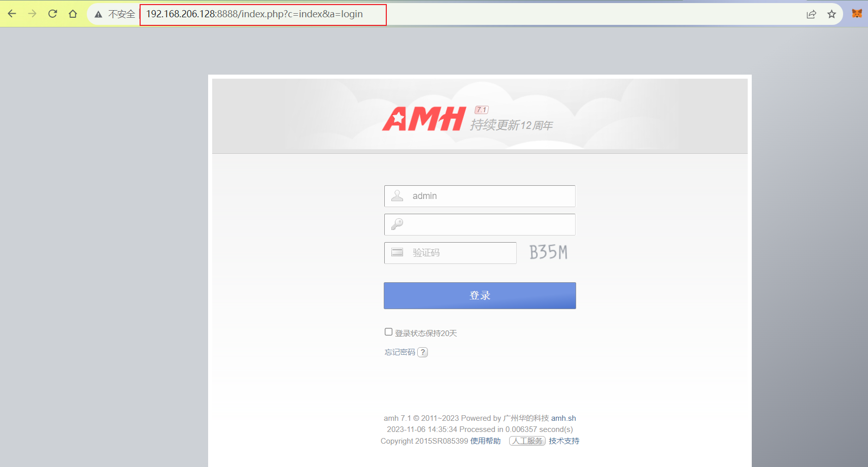Click the 人工服务 footer button
Image resolution: width=868 pixels, height=467 pixels.
click(x=527, y=441)
